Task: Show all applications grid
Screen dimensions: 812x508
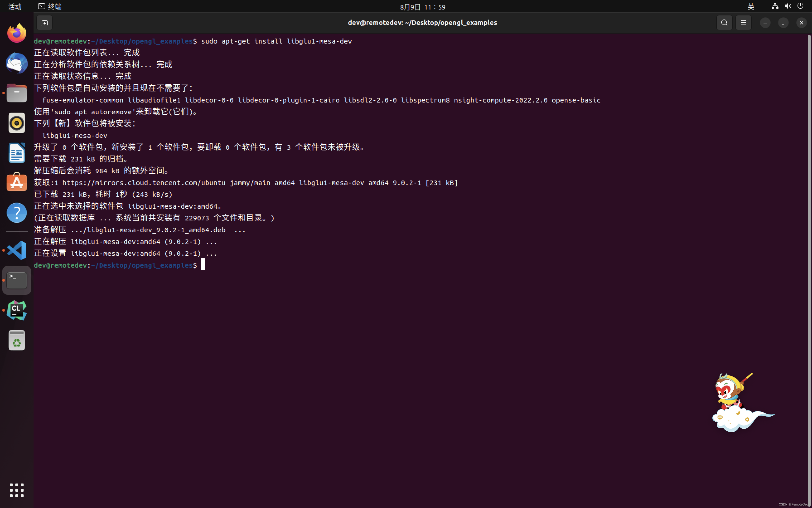Action: 17,490
